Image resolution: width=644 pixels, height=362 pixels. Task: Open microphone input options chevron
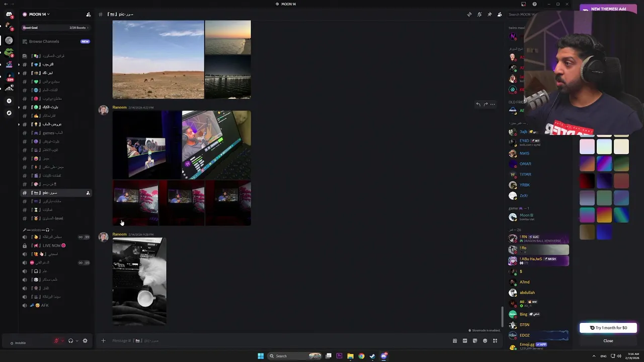coord(62,341)
